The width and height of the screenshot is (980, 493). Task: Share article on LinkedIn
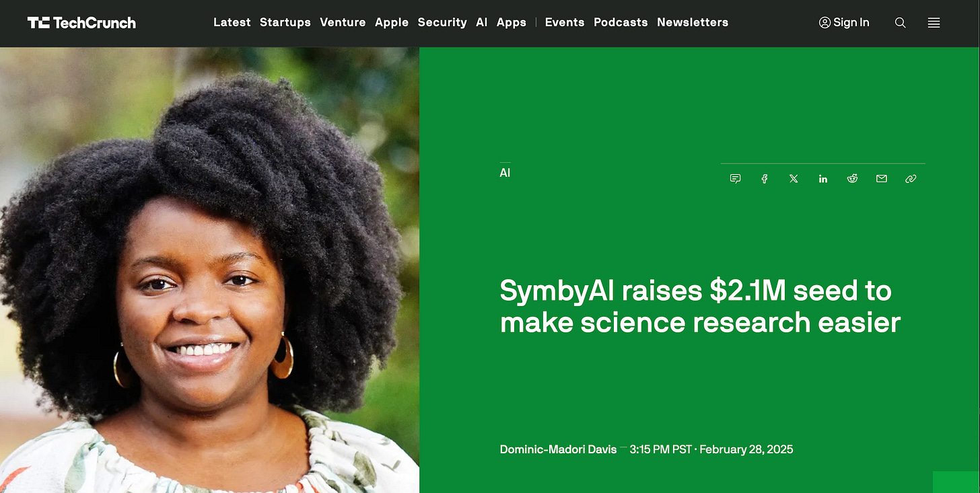[x=823, y=179]
